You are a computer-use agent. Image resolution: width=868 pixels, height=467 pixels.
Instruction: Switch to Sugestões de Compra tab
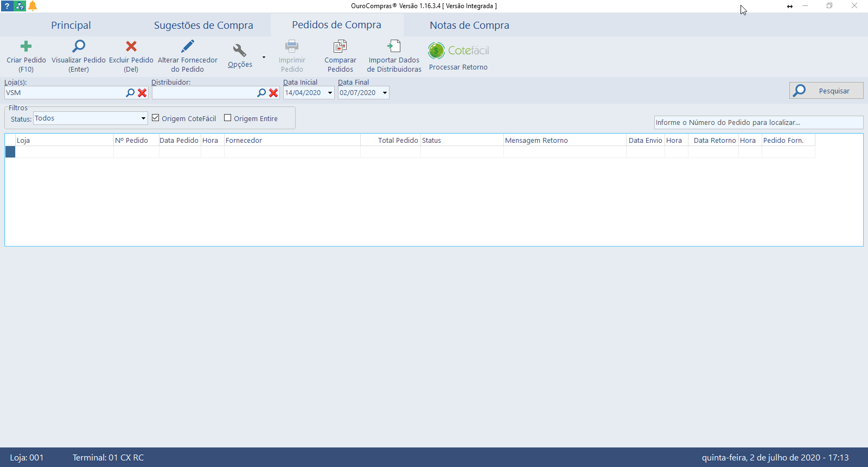pos(203,26)
